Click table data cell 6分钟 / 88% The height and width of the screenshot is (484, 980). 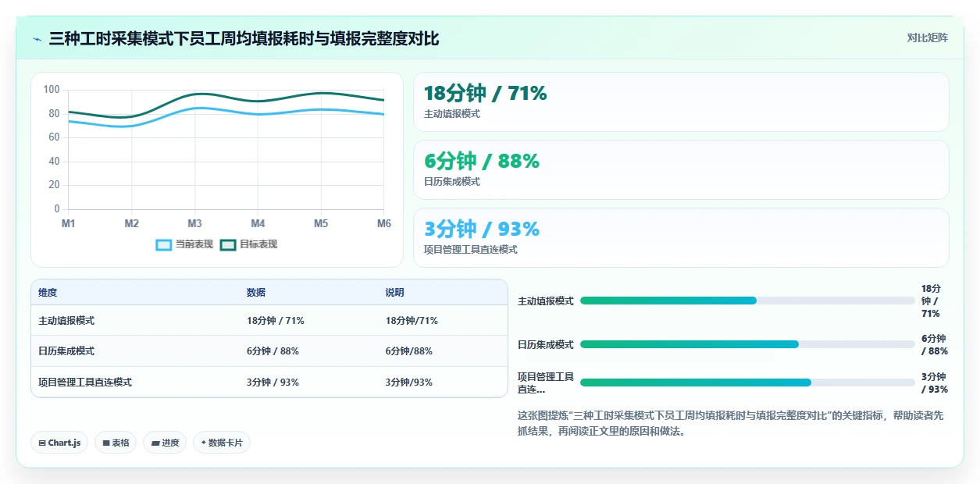click(273, 351)
